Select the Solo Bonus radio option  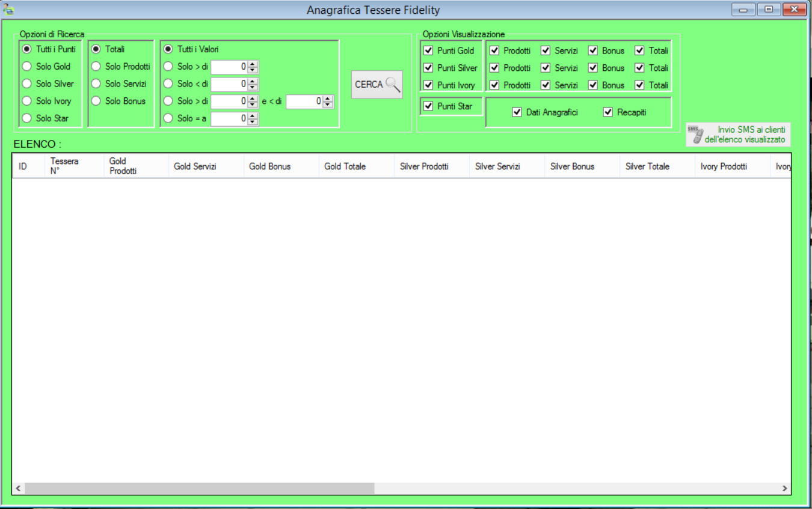(x=118, y=101)
